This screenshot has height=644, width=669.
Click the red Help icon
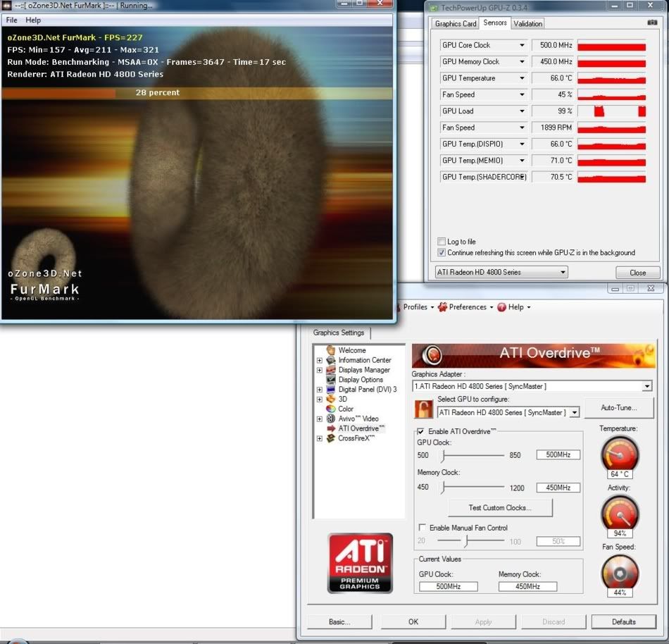pyautogui.click(x=501, y=307)
